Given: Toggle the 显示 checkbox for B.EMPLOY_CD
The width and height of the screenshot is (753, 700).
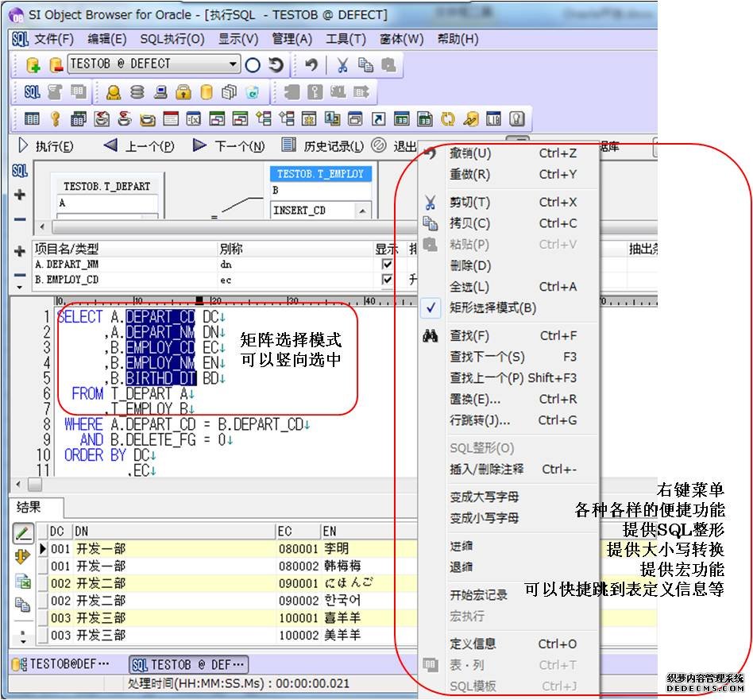Looking at the screenshot, I should 388,280.
